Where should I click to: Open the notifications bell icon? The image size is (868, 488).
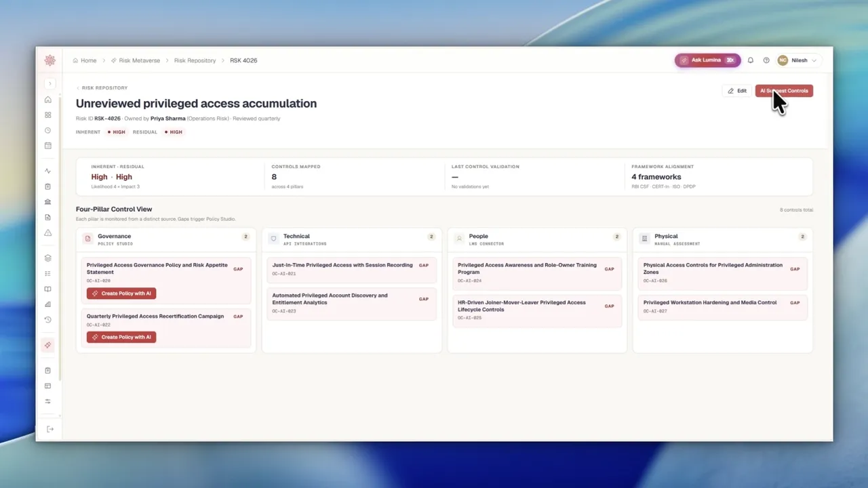(x=751, y=60)
